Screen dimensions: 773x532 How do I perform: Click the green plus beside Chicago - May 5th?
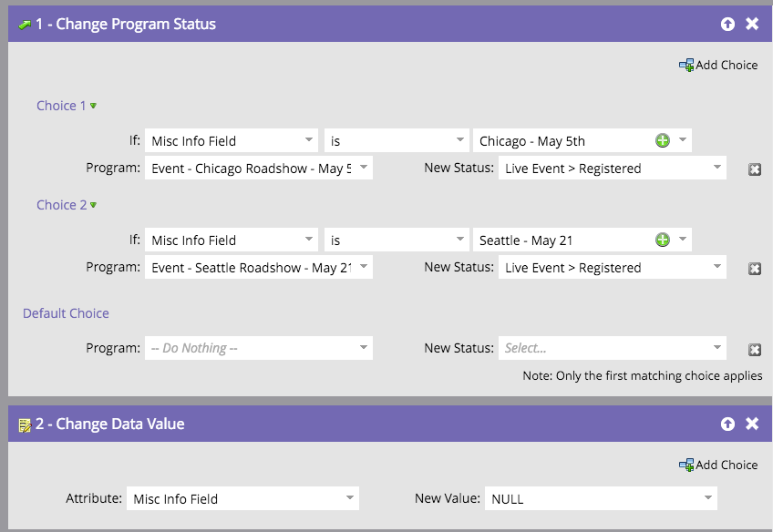tap(665, 140)
